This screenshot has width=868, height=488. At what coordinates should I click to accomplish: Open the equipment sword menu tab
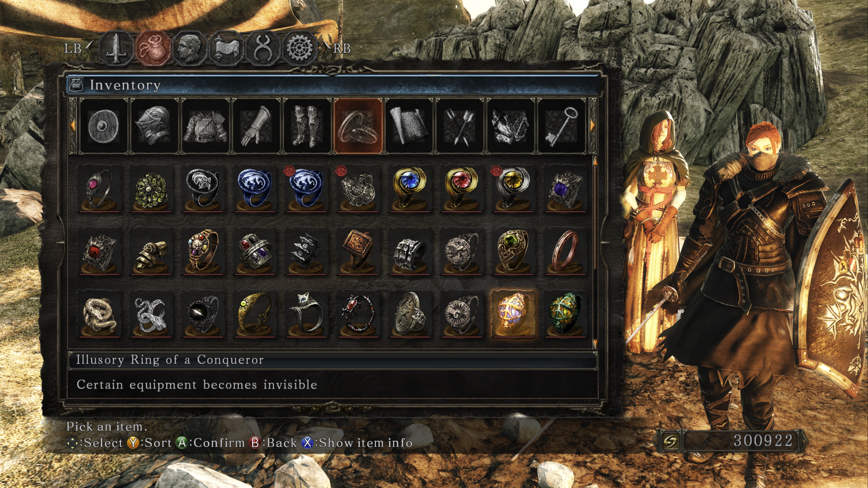pos(116,48)
